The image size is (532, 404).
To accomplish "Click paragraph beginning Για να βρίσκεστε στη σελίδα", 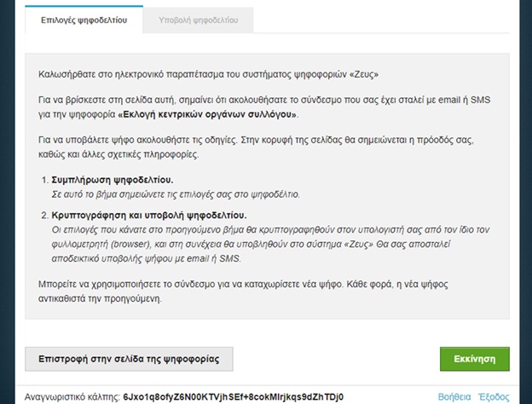I will click(256, 101).
